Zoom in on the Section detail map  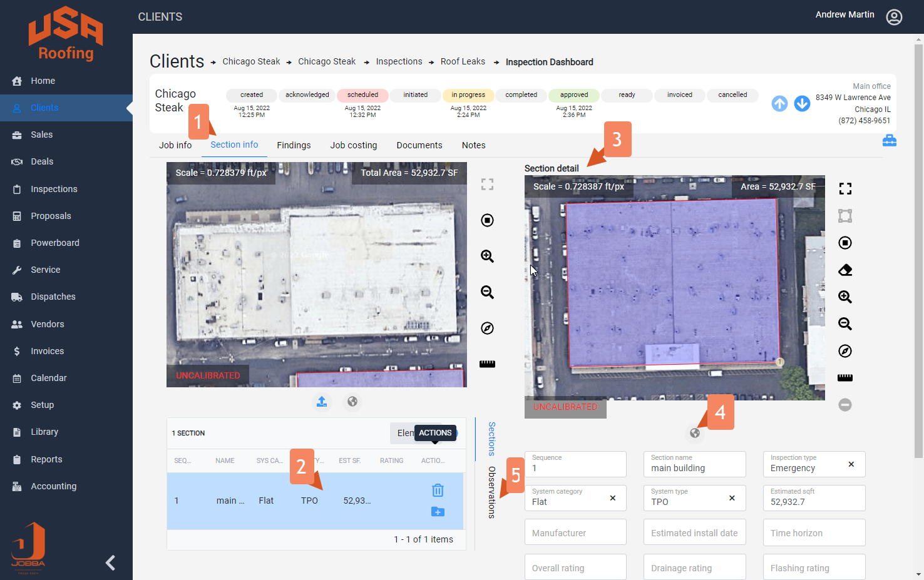(844, 297)
